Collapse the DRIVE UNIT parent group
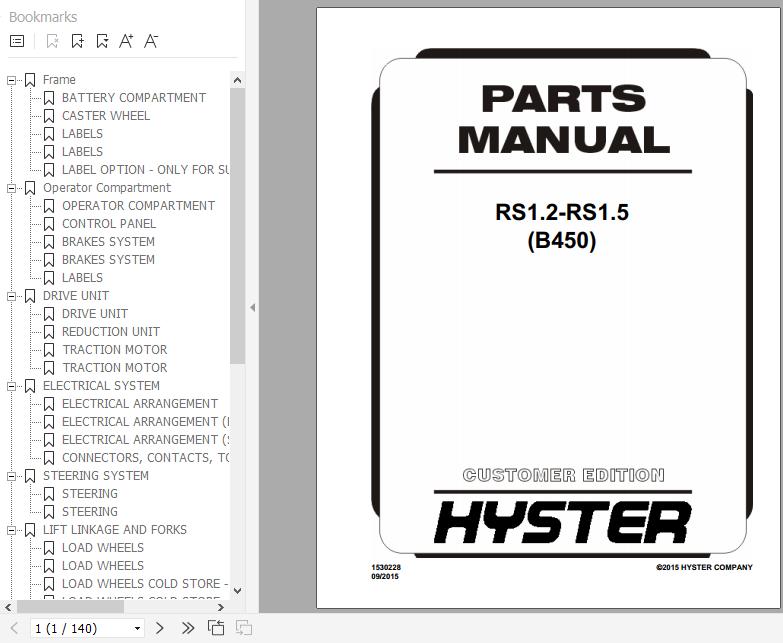Screen dimensions: 783x643 (11, 296)
